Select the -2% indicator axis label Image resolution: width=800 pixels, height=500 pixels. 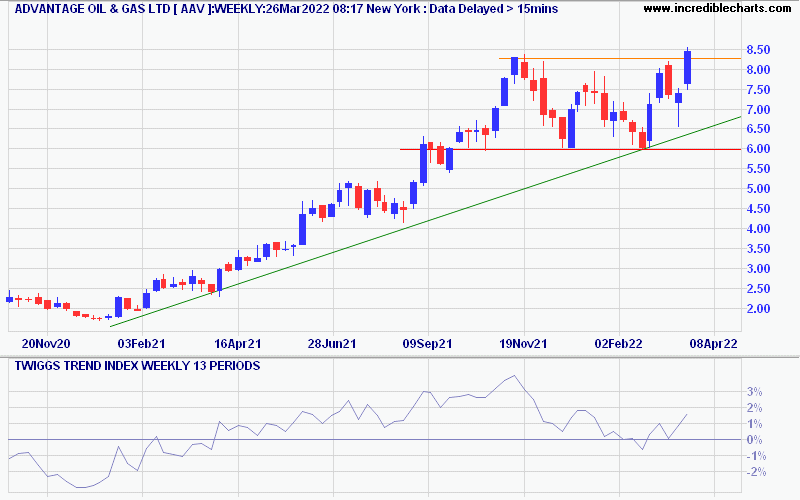(x=756, y=472)
